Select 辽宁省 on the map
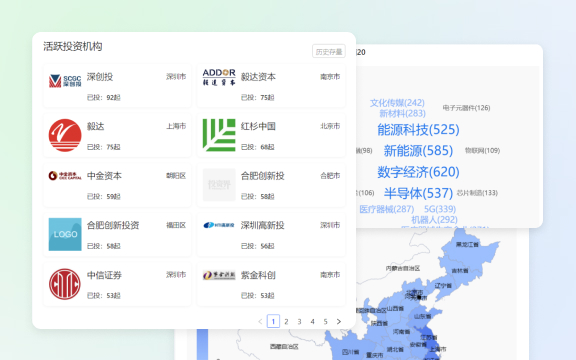Image resolution: width=576 pixels, height=360 pixels. click(443, 285)
